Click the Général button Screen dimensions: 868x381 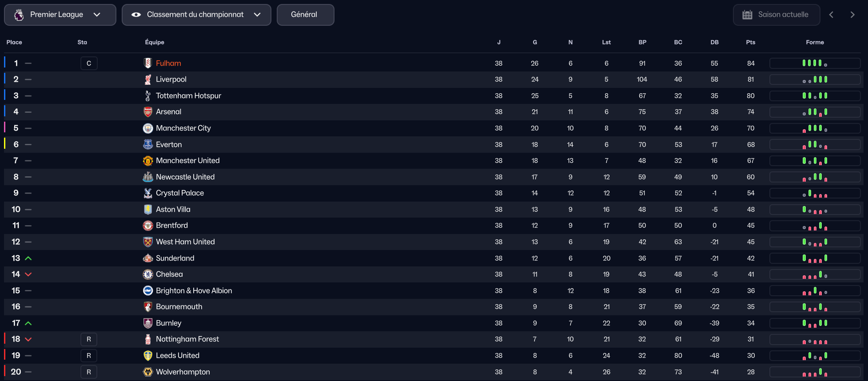point(305,15)
